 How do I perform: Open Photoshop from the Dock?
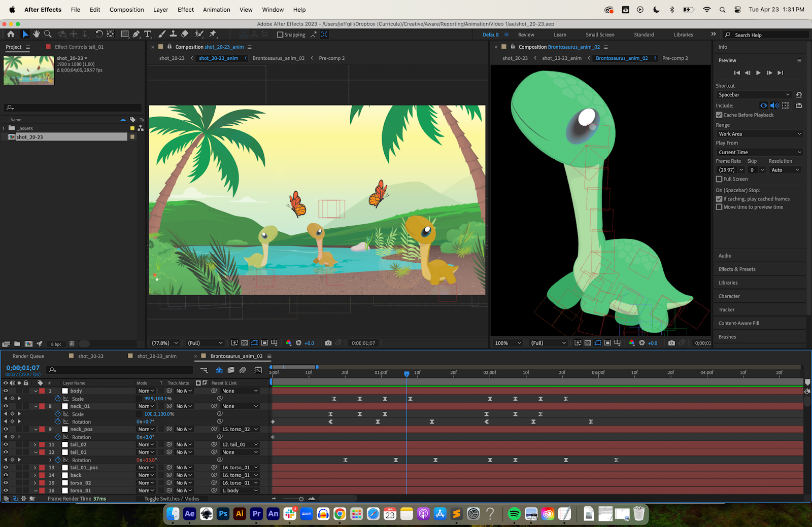223,514
